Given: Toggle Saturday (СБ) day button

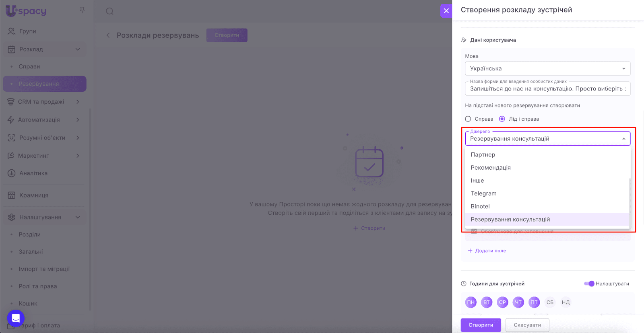Looking at the screenshot, I should coord(550,302).
